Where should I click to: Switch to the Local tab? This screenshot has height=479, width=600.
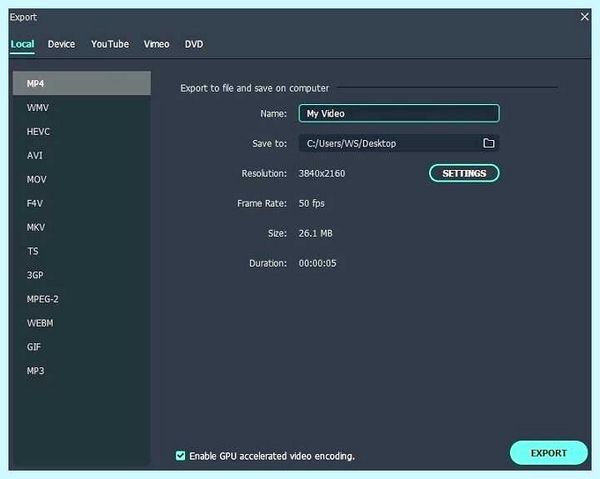pos(23,44)
